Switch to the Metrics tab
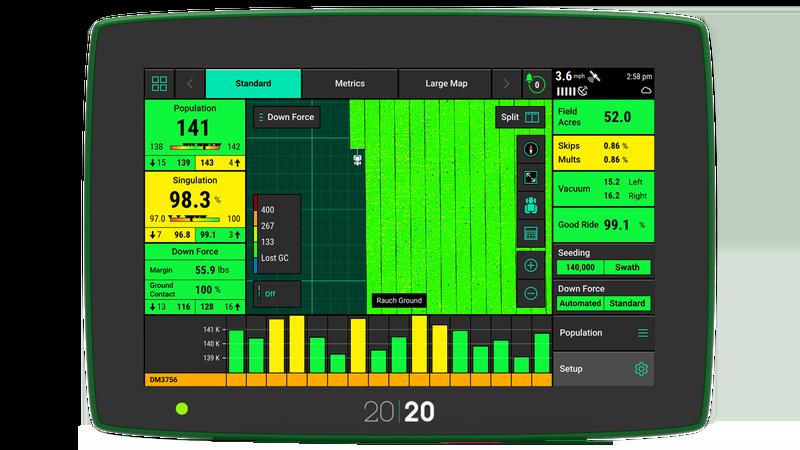Screen dimensions: 800x450 click(x=349, y=84)
